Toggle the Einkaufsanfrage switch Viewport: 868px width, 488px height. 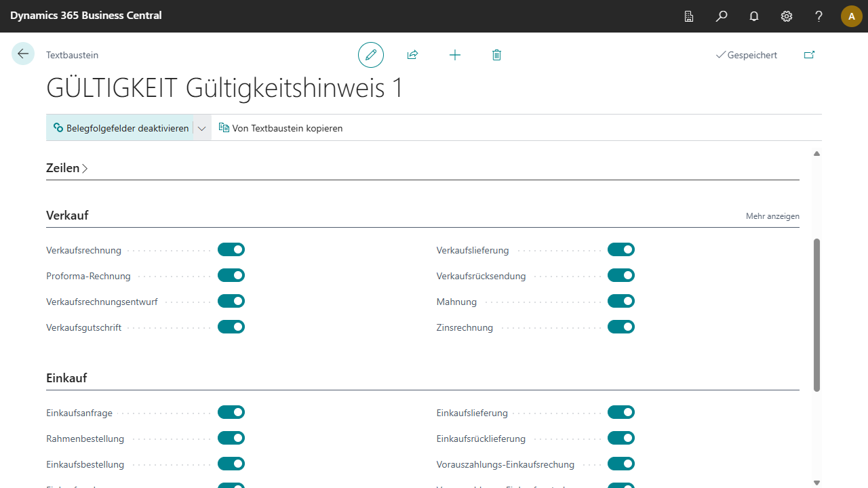tap(231, 413)
